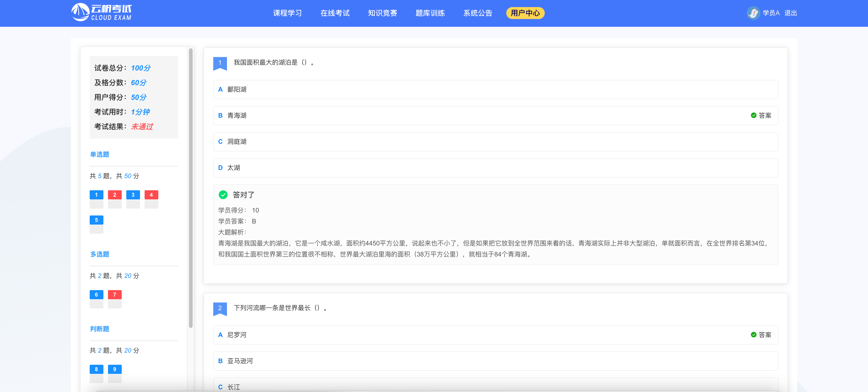Click 答案 label on 青海湖 option
The width and height of the screenshot is (868, 392).
click(x=765, y=115)
